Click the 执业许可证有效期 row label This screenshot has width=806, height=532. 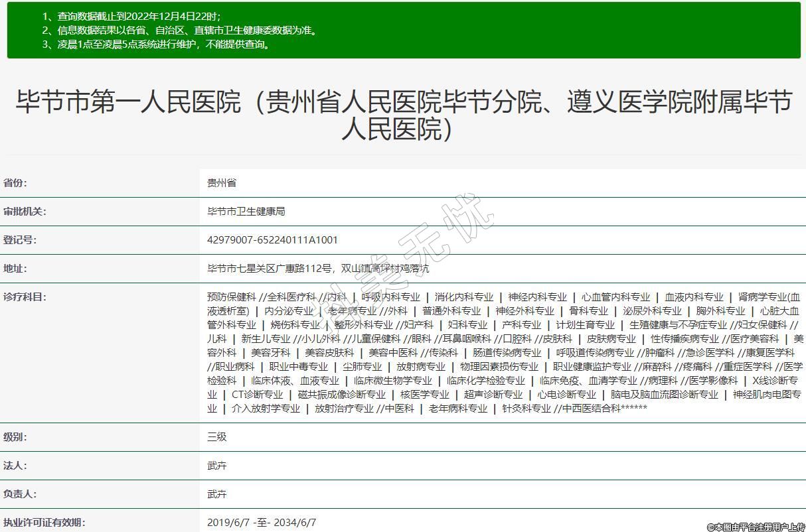coord(44,523)
